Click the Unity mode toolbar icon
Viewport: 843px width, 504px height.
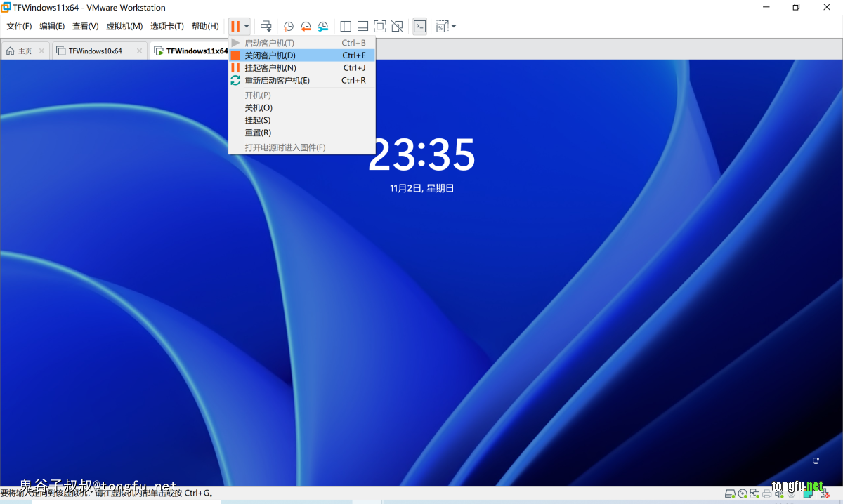click(398, 27)
